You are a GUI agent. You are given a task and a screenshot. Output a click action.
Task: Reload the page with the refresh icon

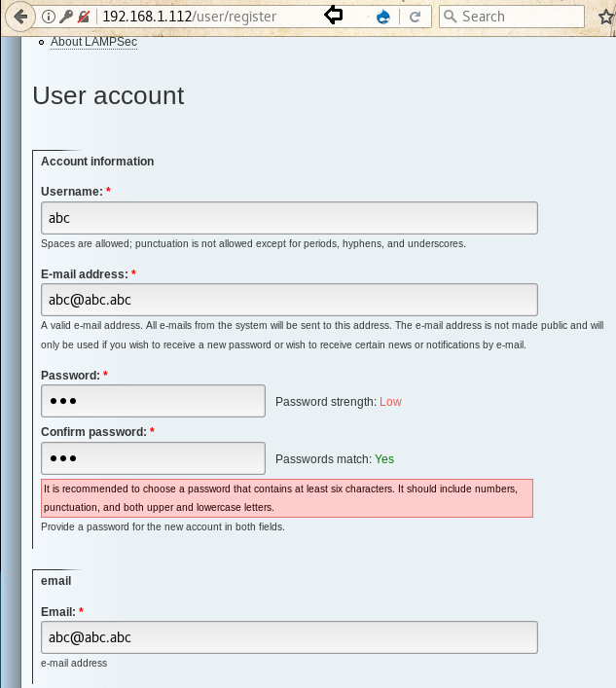415,17
